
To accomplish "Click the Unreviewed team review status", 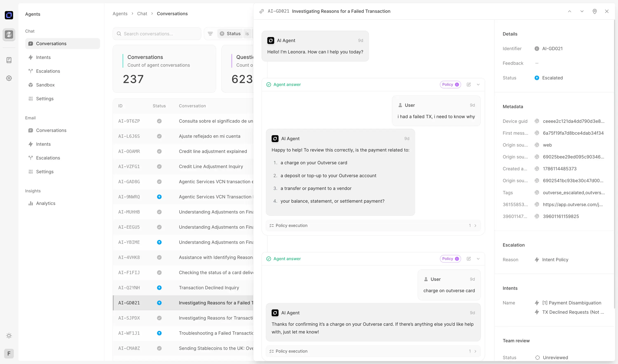I will [551, 358].
